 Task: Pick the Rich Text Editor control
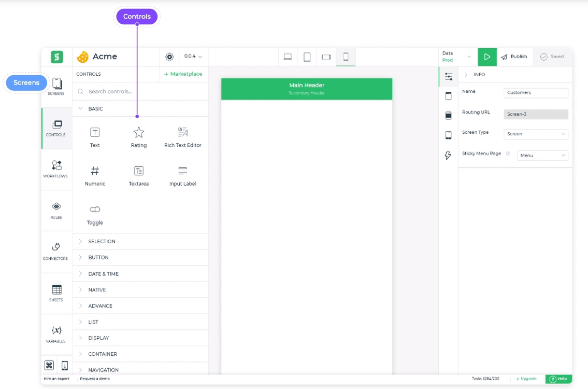tap(182, 137)
